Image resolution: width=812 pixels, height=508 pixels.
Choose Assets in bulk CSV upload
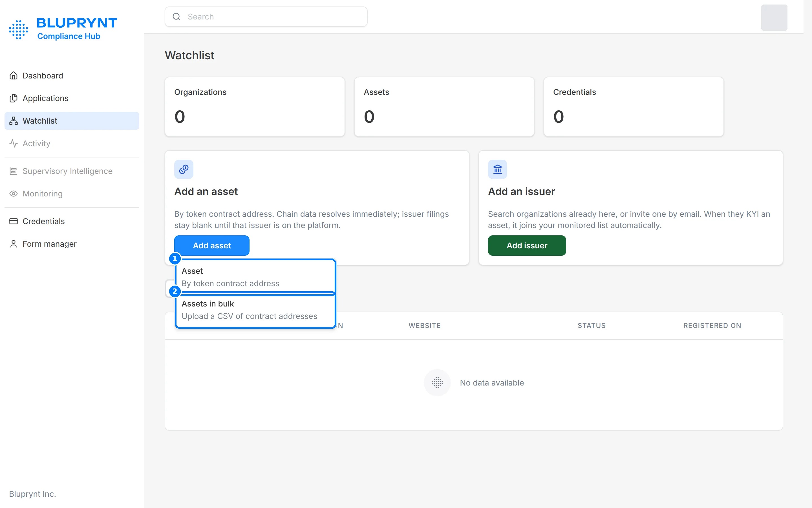[x=255, y=310]
